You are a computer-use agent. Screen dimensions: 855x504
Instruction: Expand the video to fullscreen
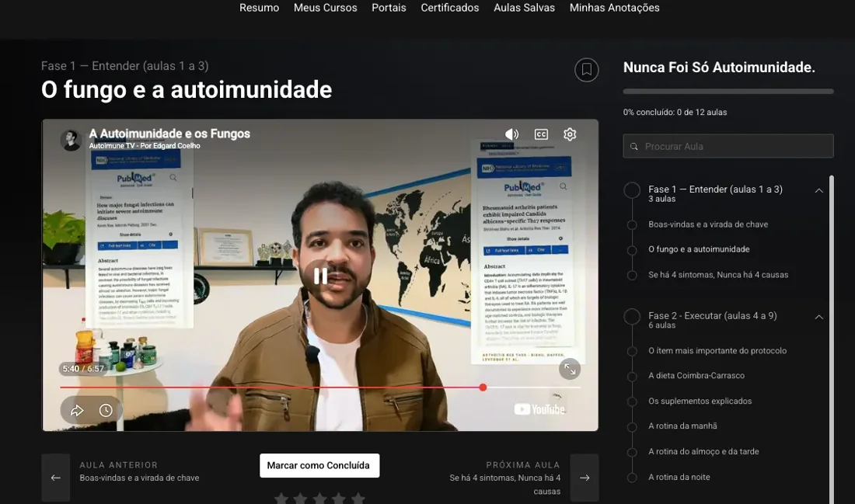(x=570, y=369)
